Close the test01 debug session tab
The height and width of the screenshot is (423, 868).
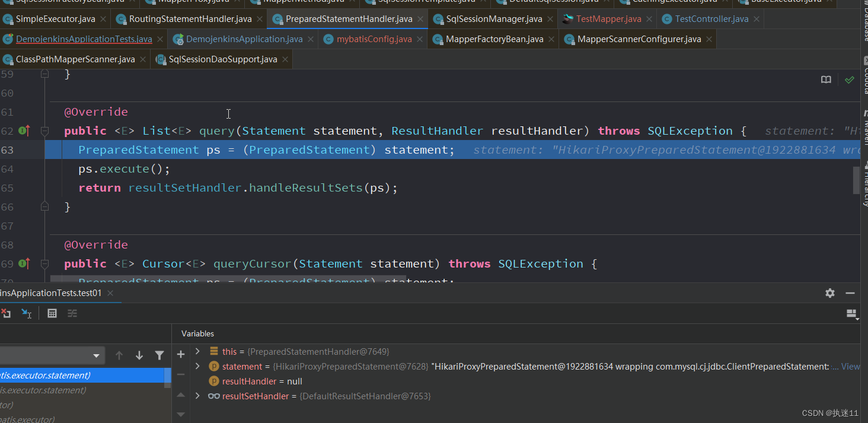pyautogui.click(x=110, y=293)
